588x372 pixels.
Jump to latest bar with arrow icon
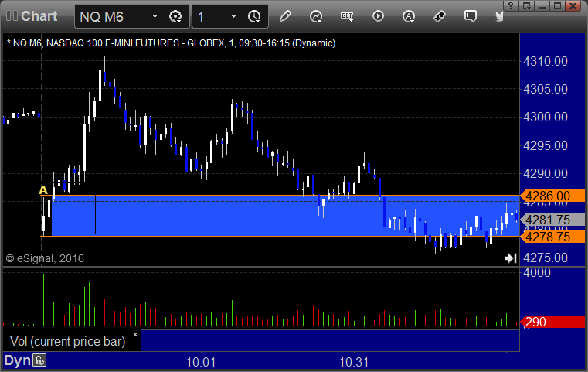pos(511,258)
